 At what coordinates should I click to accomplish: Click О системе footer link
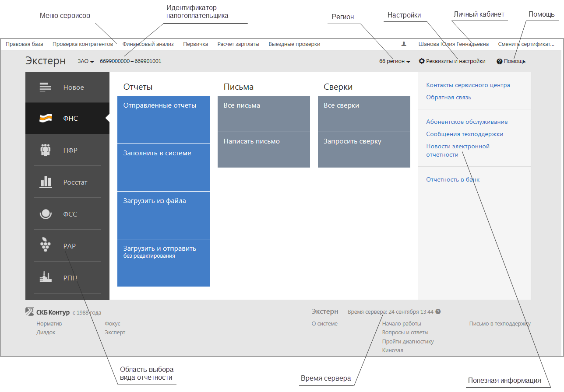click(x=324, y=324)
